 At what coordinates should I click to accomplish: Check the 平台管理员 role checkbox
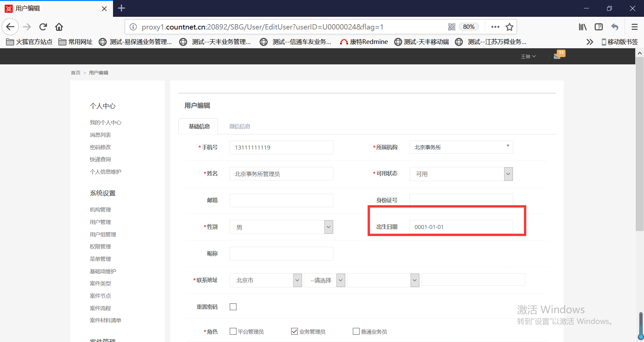click(233, 331)
